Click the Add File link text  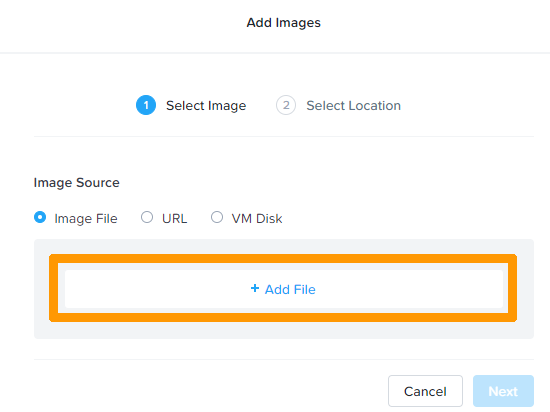click(290, 290)
